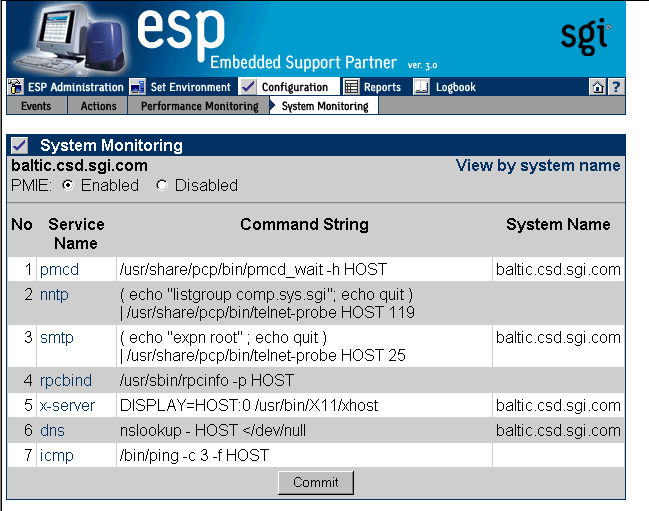Open ESP Administration menu

[76, 87]
